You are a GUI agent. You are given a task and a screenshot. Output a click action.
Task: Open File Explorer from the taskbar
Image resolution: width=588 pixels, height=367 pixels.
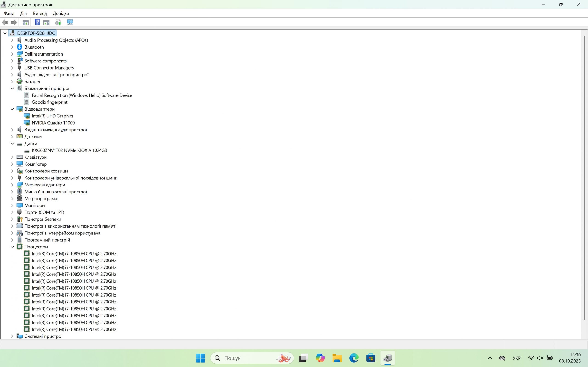(337, 358)
